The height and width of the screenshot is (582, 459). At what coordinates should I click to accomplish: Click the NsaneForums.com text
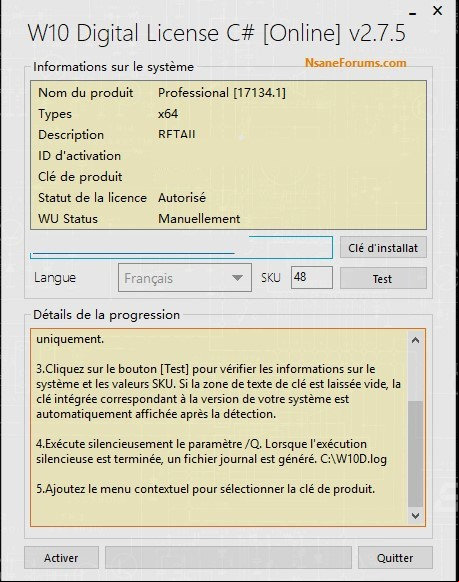[x=355, y=63]
